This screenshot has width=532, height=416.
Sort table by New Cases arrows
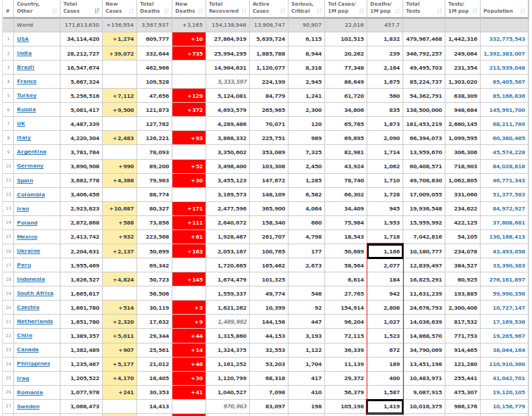132,11
